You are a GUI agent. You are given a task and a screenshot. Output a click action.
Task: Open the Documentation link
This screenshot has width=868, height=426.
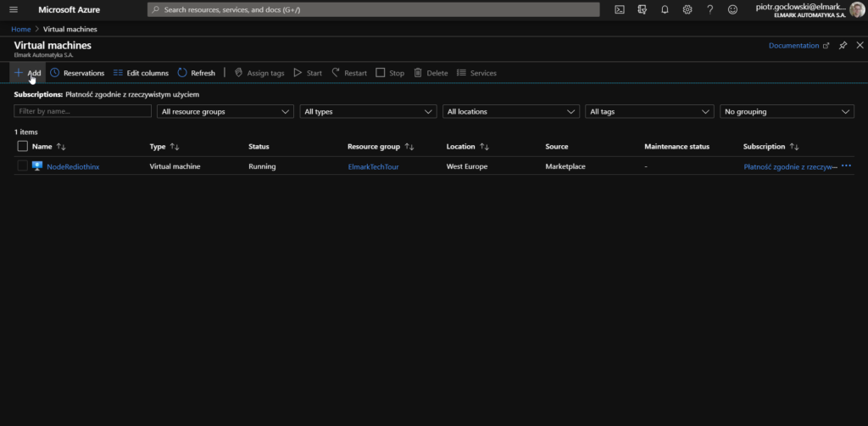(798, 46)
